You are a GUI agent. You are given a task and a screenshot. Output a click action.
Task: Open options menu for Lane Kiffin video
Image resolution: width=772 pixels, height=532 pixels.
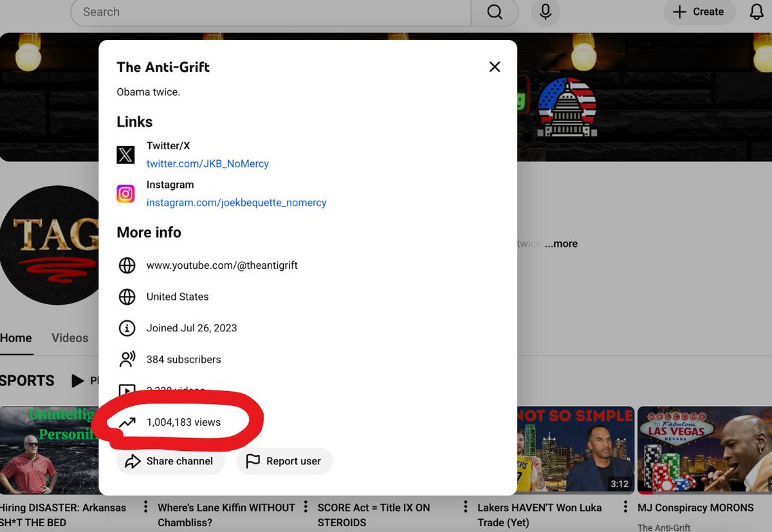[x=306, y=507]
